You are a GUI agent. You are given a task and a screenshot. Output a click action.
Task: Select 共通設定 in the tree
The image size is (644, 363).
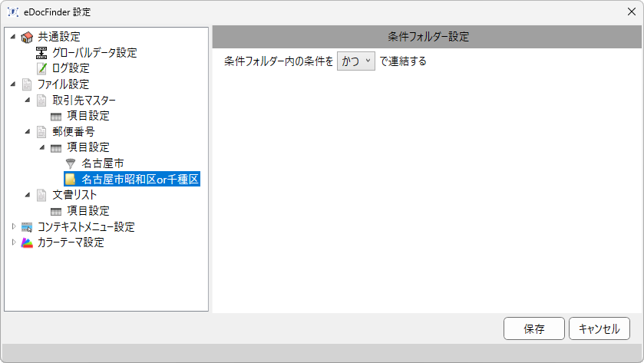tap(59, 37)
